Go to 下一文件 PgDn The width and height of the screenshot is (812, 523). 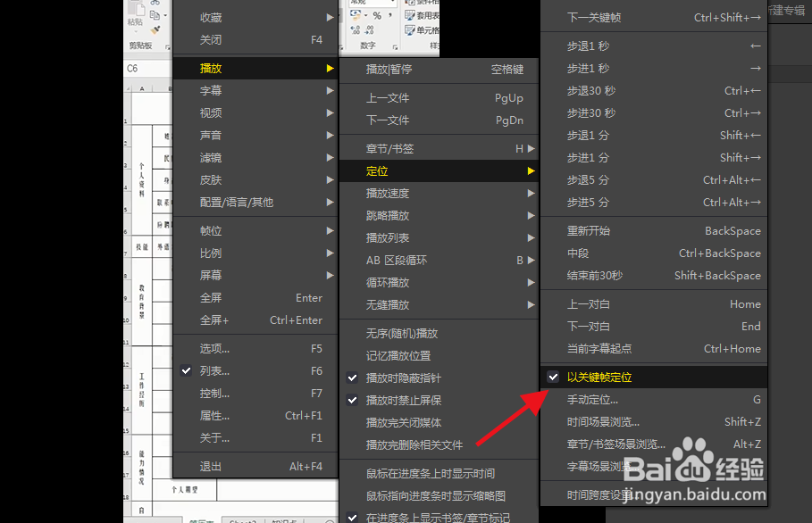pos(439,120)
